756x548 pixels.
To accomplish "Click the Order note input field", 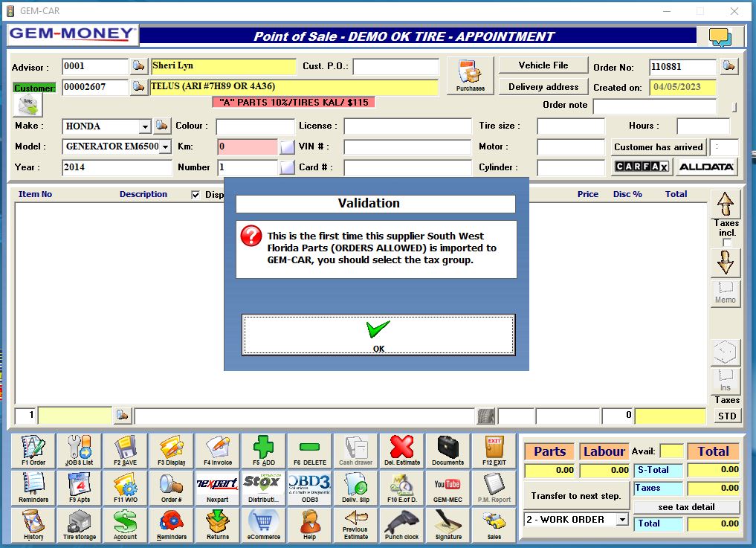I will pos(654,106).
